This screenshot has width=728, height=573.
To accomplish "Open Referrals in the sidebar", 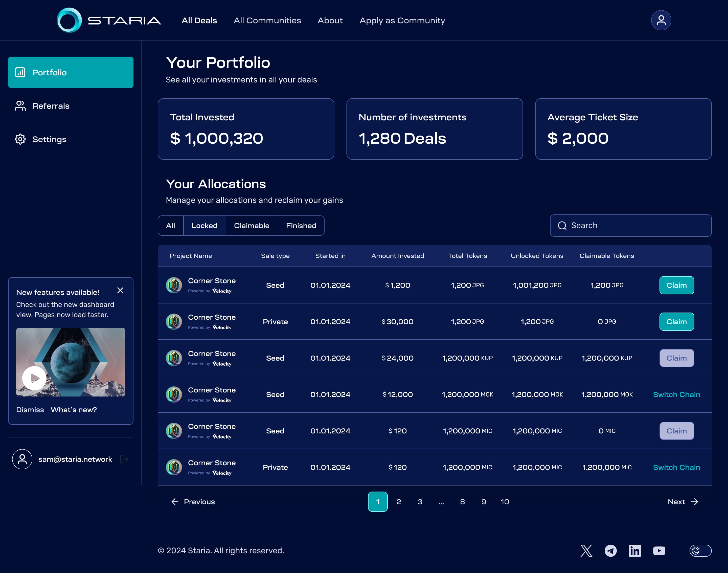I will pyautogui.click(x=51, y=106).
